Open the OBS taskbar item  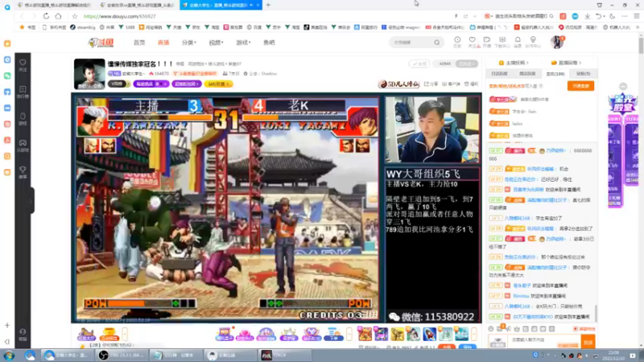(x=122, y=356)
